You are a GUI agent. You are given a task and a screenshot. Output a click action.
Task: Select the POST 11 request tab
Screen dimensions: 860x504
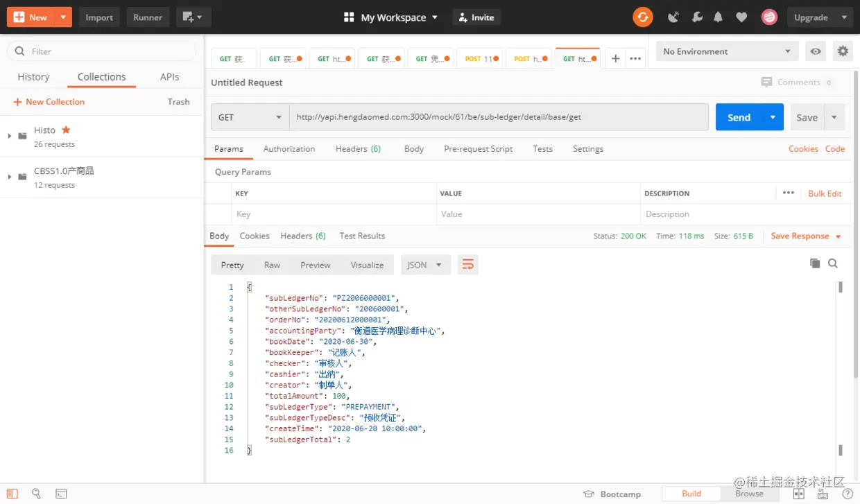click(x=481, y=59)
